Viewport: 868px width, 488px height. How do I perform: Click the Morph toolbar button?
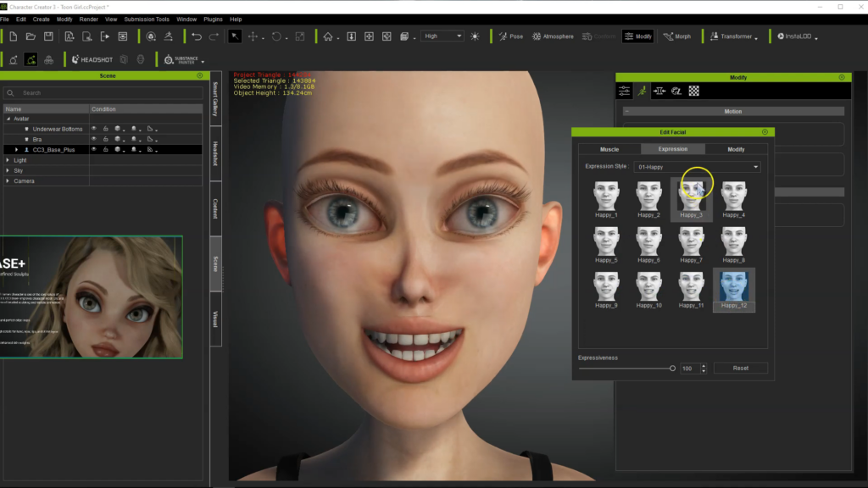pyautogui.click(x=677, y=36)
